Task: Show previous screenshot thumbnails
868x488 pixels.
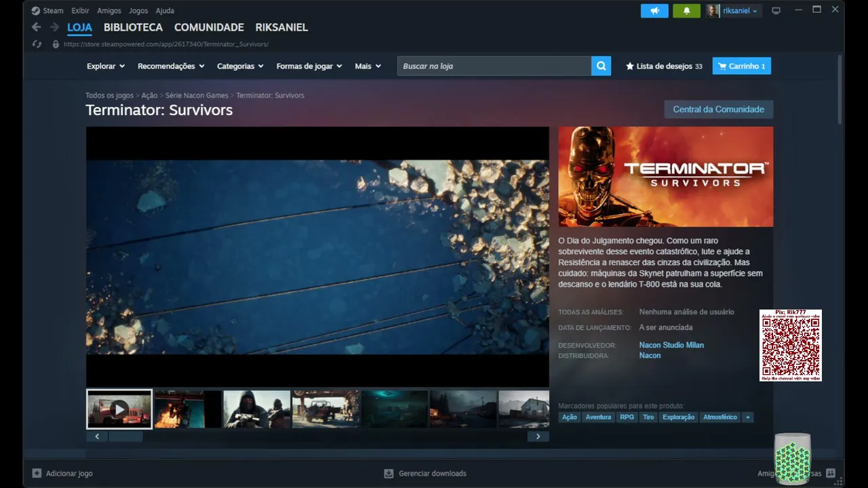Action: pyautogui.click(x=97, y=436)
